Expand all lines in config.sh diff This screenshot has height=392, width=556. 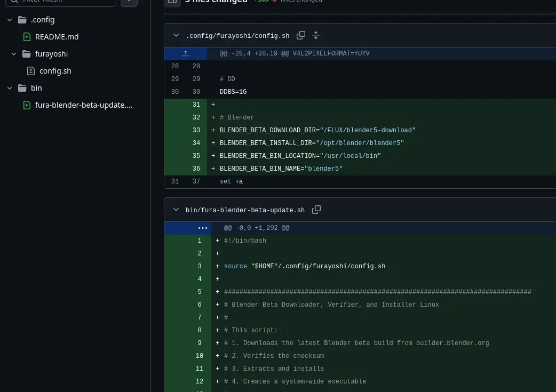[315, 35]
